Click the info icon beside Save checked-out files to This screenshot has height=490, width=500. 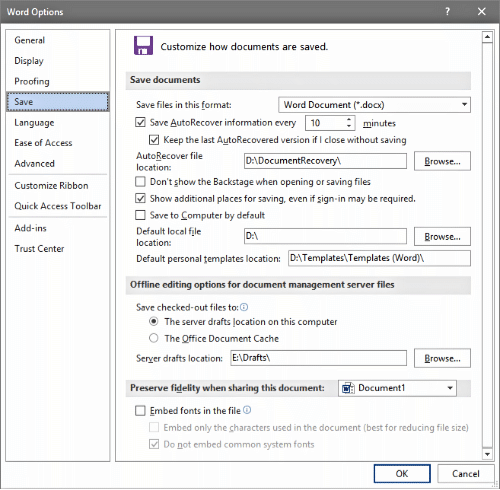[x=244, y=307]
